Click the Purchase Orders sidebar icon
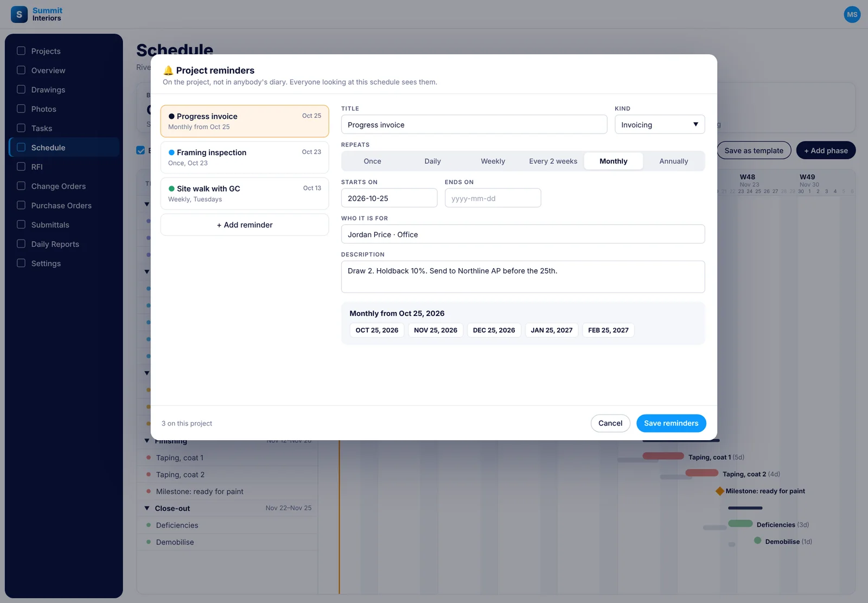Image resolution: width=868 pixels, height=603 pixels. (x=21, y=205)
